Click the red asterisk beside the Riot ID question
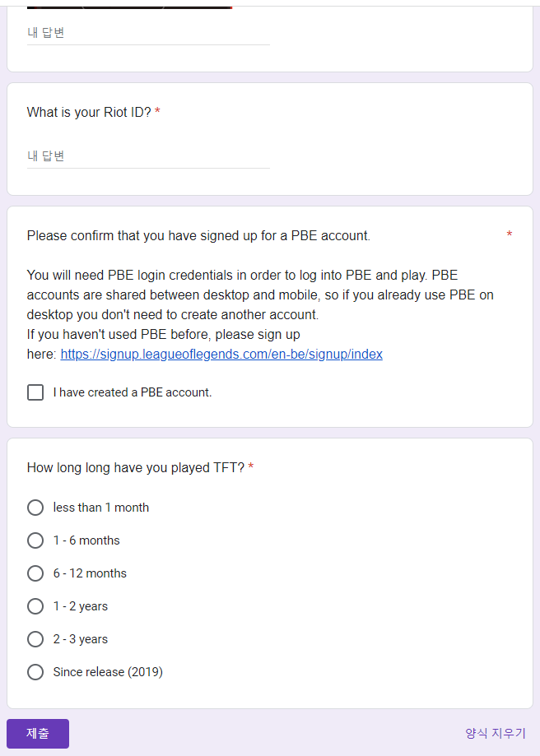Screen dimensions: 540x756 point(157,112)
